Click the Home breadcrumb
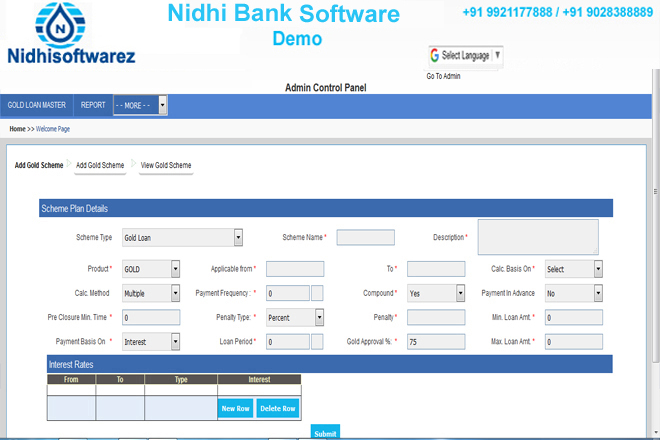The width and height of the screenshot is (660, 440). (17, 129)
